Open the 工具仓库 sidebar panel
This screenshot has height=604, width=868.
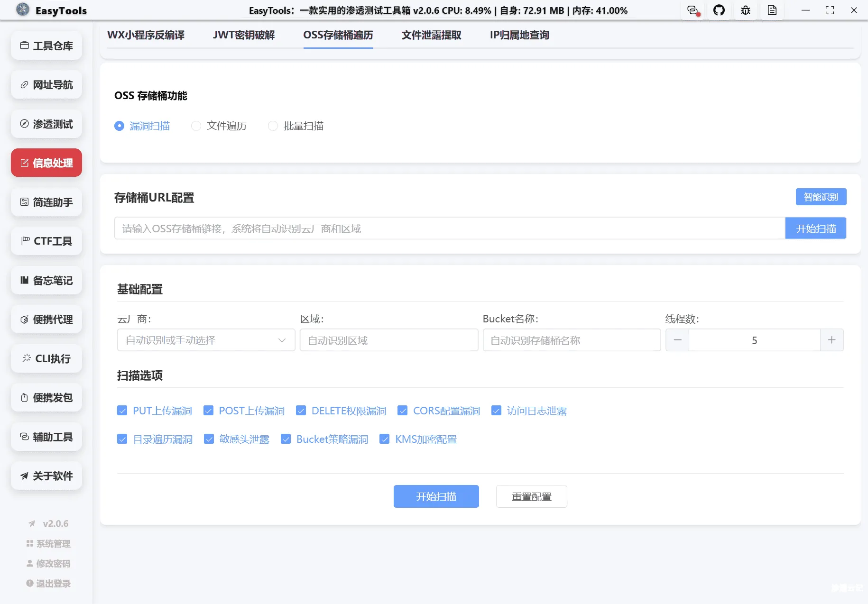[46, 46]
